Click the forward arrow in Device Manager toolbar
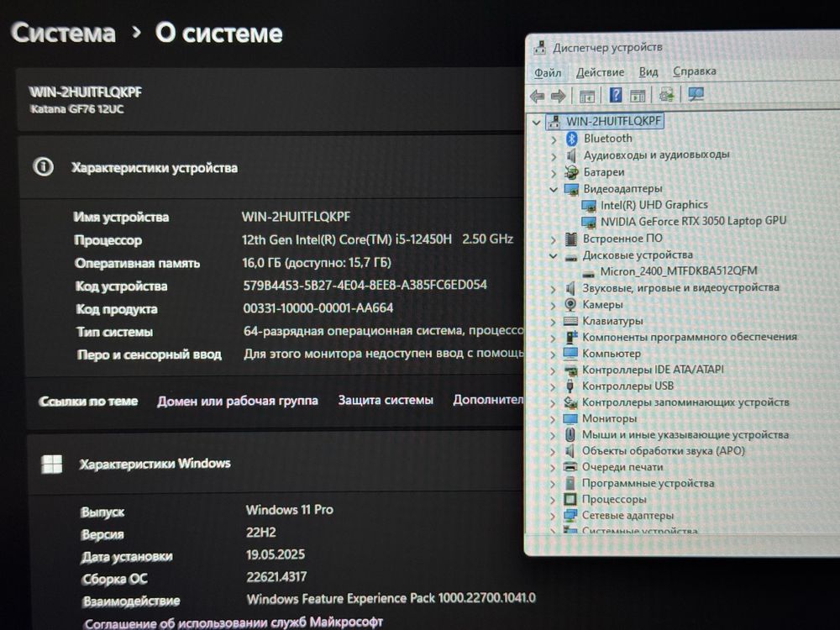Viewport: 840px width, 630px height. (559, 97)
